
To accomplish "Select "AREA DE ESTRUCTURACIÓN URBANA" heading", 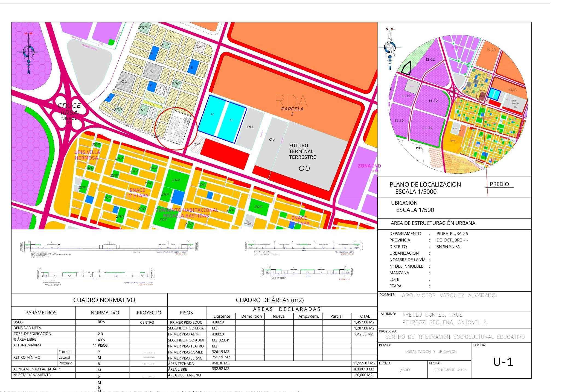I will [x=433, y=223].
